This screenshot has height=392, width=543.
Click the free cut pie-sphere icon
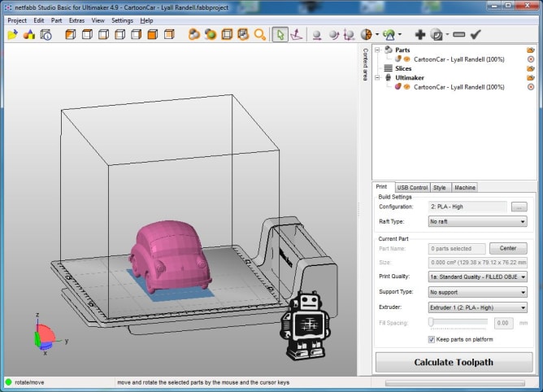coord(367,34)
